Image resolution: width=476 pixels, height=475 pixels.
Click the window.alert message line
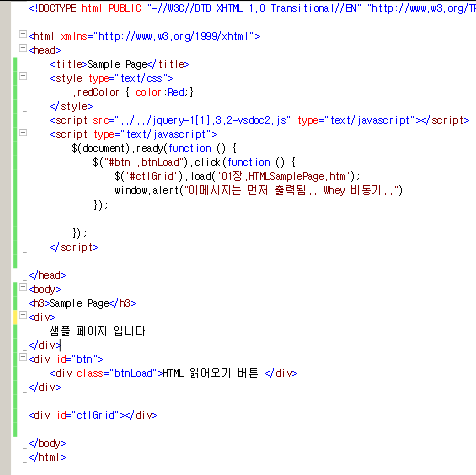point(259,190)
